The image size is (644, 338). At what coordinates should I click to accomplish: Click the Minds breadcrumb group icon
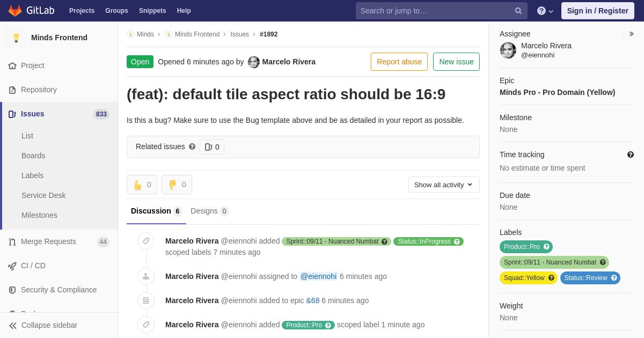pyautogui.click(x=130, y=34)
